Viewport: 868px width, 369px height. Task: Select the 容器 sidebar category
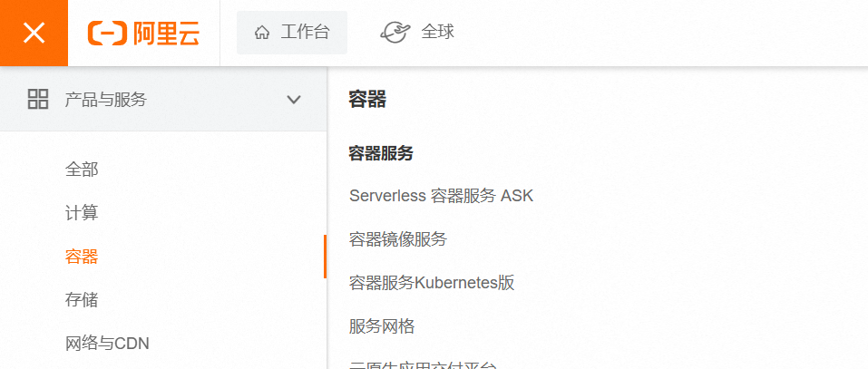pos(82,257)
